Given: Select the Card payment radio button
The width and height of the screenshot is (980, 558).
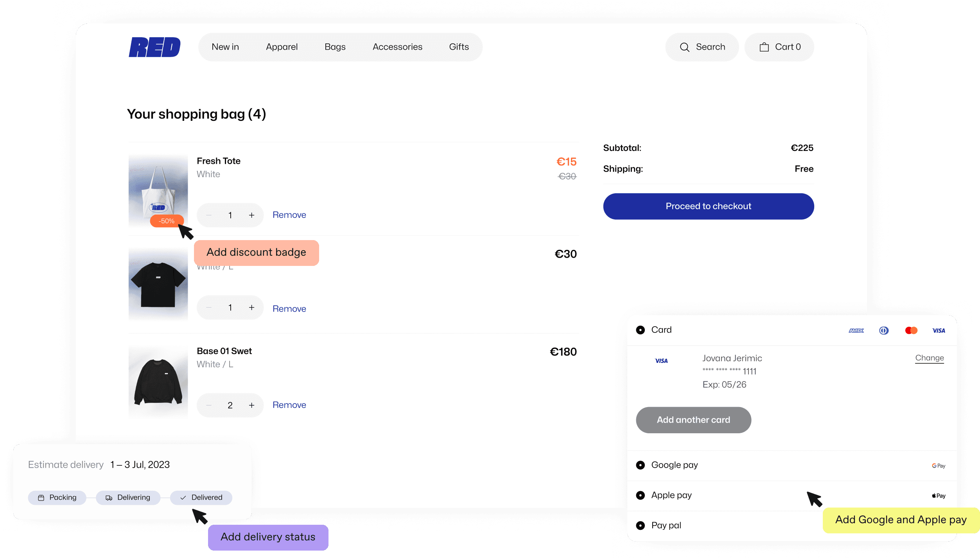Looking at the screenshot, I should coord(640,330).
